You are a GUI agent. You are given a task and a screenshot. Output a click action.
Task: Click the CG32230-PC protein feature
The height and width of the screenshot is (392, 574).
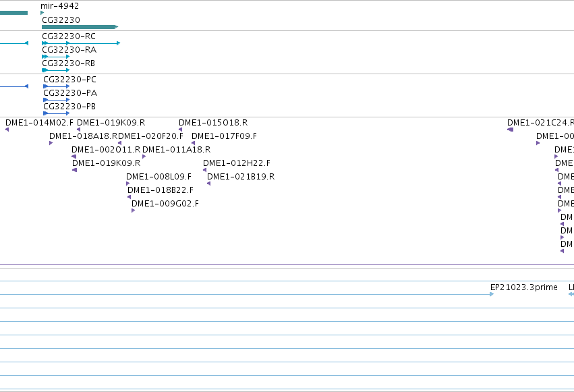57,86
